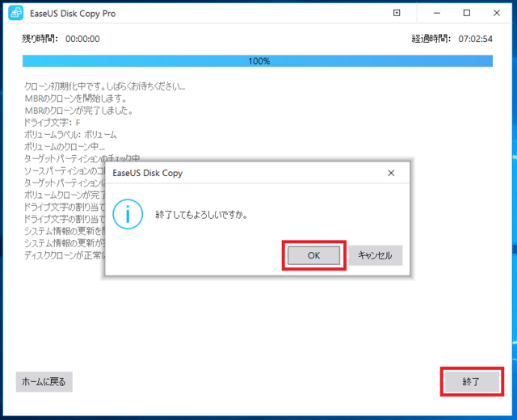Click the 100% progress bar
Image resolution: width=517 pixels, height=420 pixels.
258,61
